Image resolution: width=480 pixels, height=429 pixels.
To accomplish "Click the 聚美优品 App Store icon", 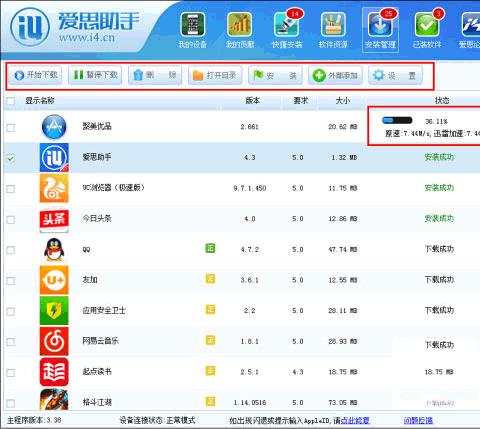I will [54, 126].
